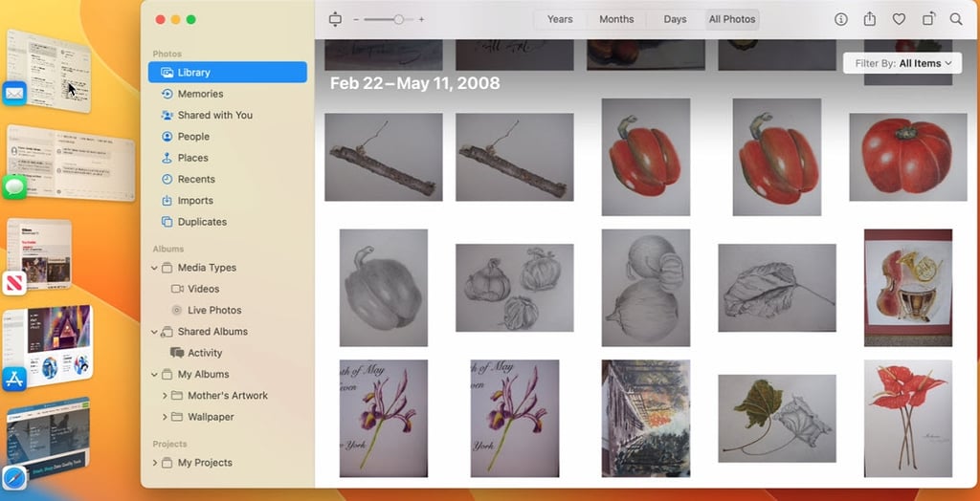Click the plus zoom-in button
This screenshot has height=501, width=980.
tap(421, 19)
